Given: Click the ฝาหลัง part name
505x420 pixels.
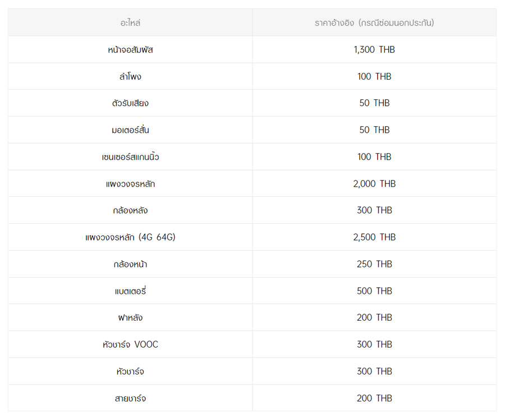Looking at the screenshot, I should point(130,317).
